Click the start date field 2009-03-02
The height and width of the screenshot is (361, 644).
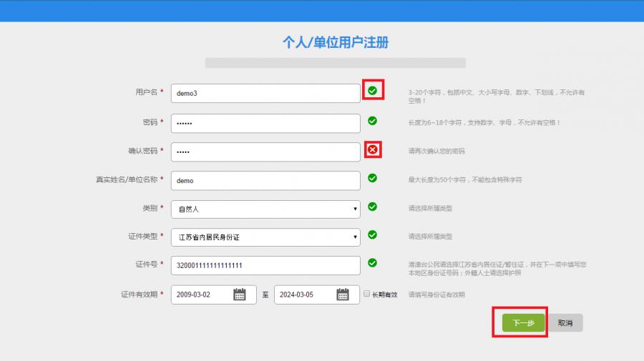tap(213, 295)
